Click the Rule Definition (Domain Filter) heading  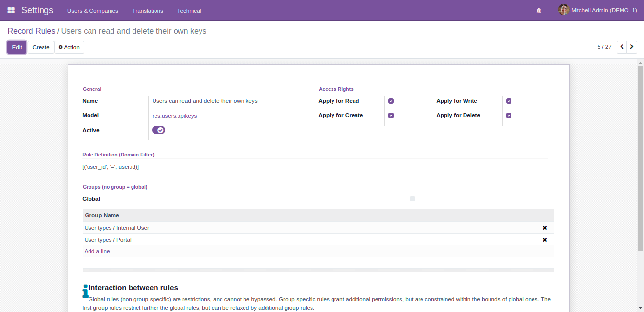pyautogui.click(x=118, y=155)
